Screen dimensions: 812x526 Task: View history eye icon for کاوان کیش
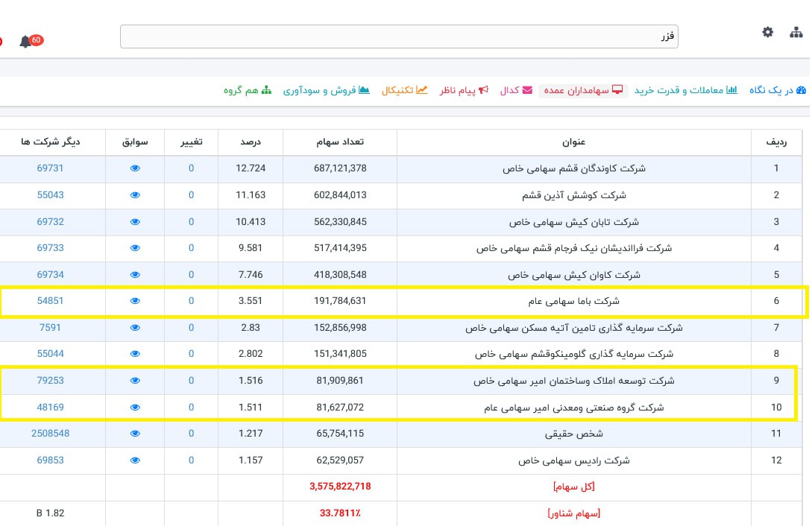click(135, 275)
